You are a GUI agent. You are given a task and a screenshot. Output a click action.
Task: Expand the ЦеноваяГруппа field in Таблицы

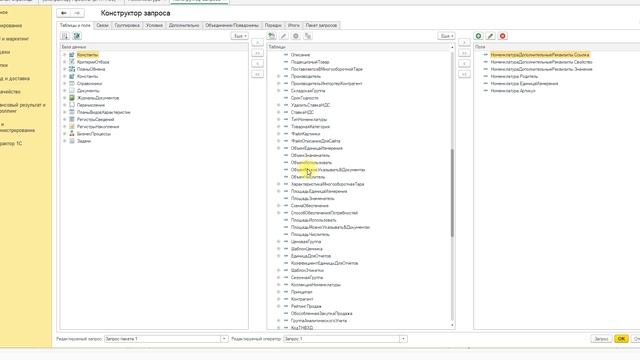[x=279, y=242]
